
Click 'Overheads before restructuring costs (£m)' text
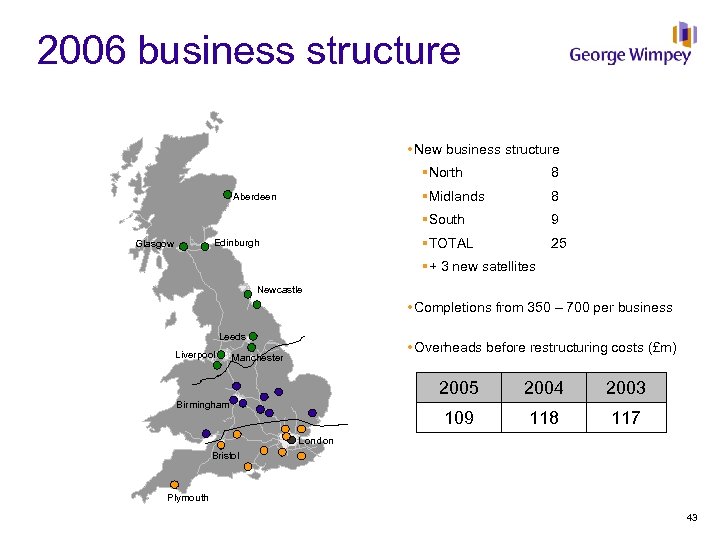(x=546, y=348)
